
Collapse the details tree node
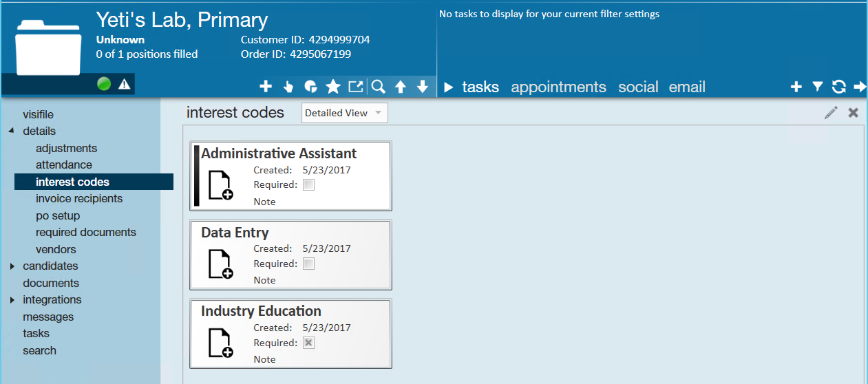(x=12, y=131)
